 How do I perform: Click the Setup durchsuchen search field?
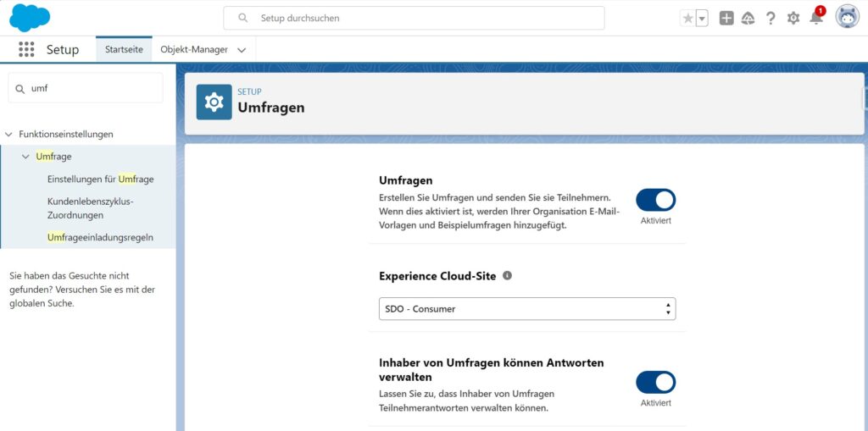tap(414, 18)
